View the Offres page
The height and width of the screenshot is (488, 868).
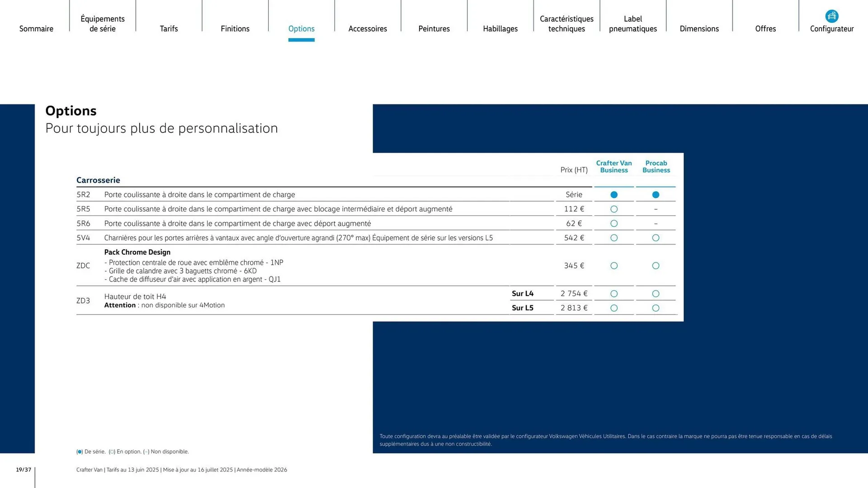pos(765,28)
